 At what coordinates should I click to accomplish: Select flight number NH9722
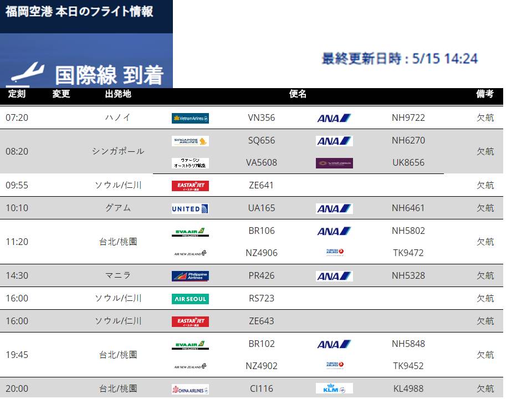408,117
